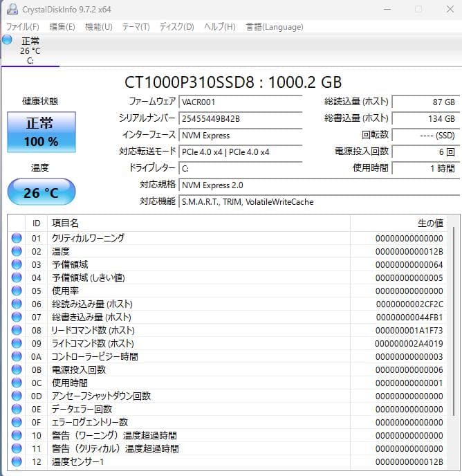Click the 正常 100 % health status button
The width and height of the screenshot is (462, 476).
point(41,132)
